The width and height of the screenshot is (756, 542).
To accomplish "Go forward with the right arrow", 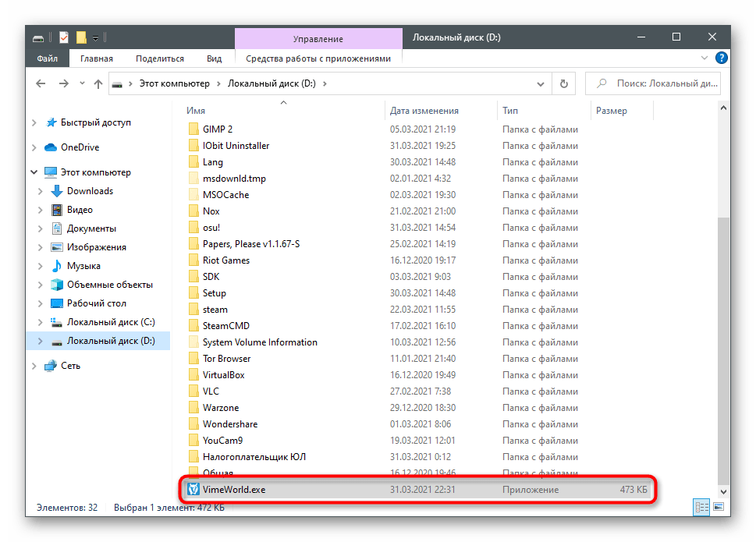I will point(64,83).
